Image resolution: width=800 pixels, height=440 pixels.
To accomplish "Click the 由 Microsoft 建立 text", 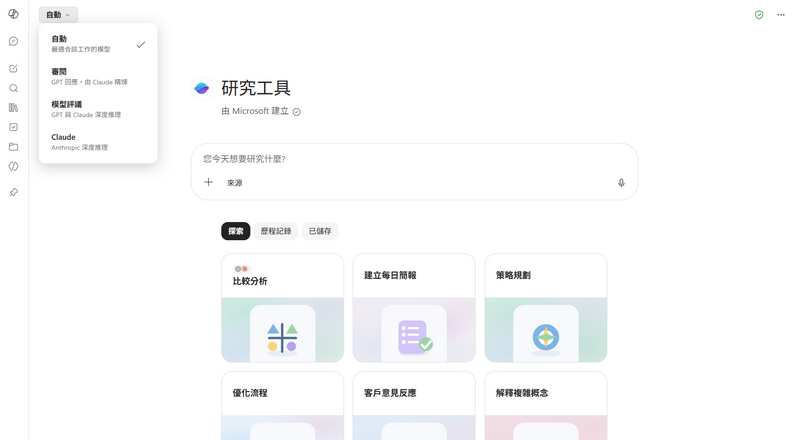I will [255, 111].
